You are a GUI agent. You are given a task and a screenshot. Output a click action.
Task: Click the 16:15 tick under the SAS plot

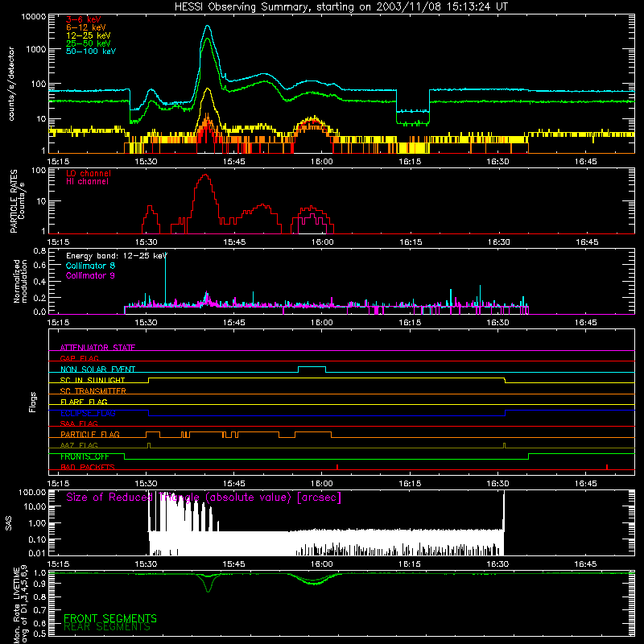[x=410, y=564]
